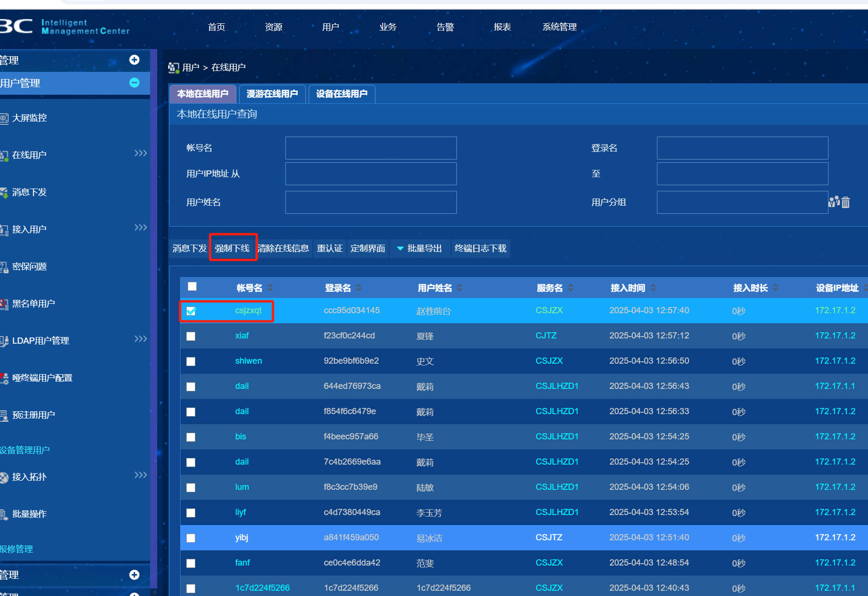
Task: Uncheck the csjzxqt row checkbox
Action: pyautogui.click(x=191, y=311)
